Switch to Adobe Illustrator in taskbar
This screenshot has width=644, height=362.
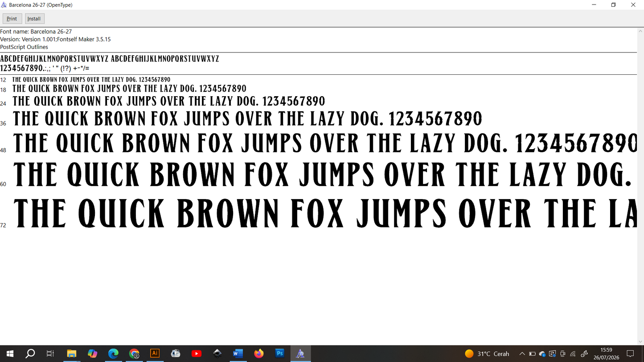click(x=155, y=354)
